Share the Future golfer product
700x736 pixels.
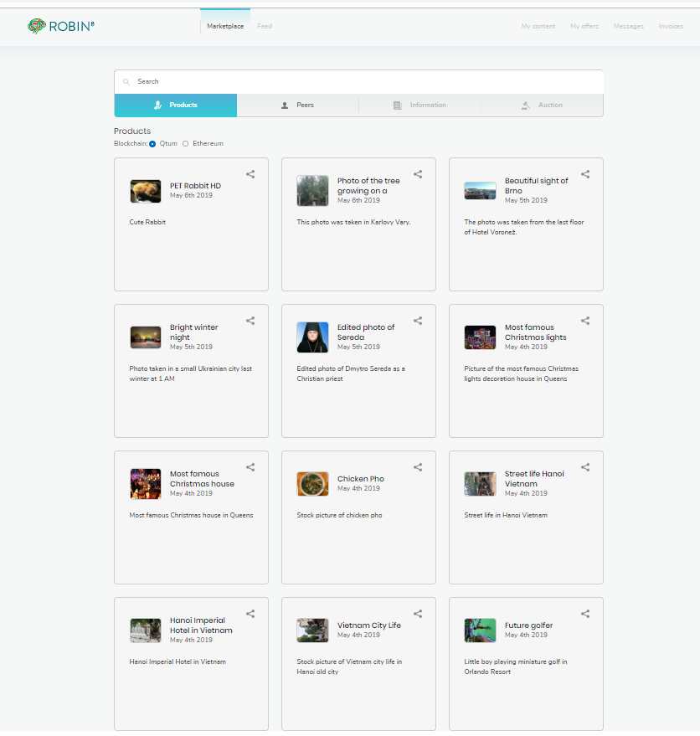(x=585, y=614)
